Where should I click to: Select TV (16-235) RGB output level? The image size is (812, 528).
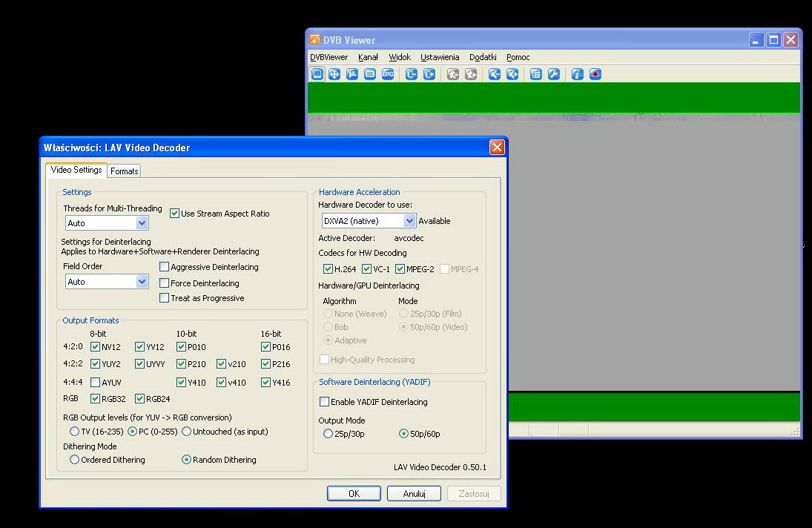(x=75, y=432)
